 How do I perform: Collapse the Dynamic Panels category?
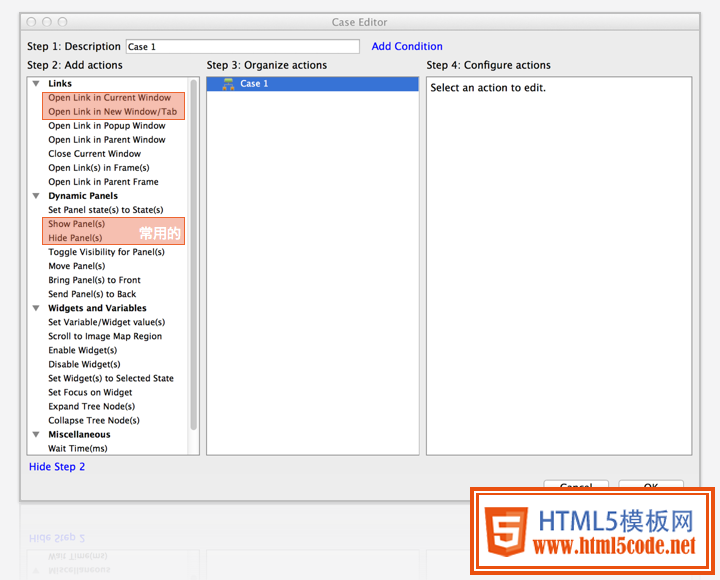point(37,196)
